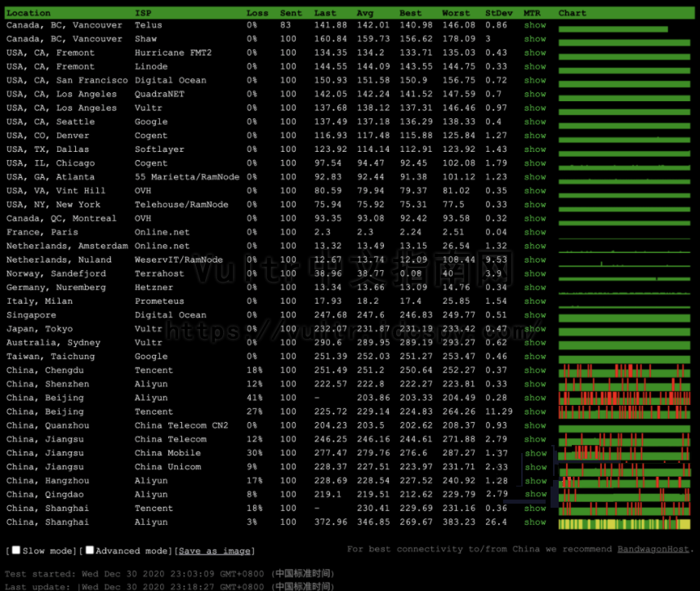This screenshot has width=700, height=591.
Task: Show MTR for Beijing Tencent row
Action: click(x=535, y=412)
